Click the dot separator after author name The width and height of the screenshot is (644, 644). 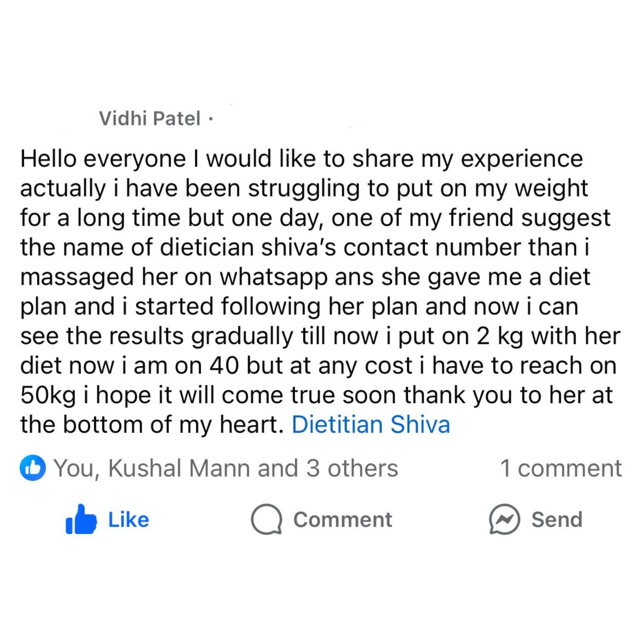(x=210, y=119)
